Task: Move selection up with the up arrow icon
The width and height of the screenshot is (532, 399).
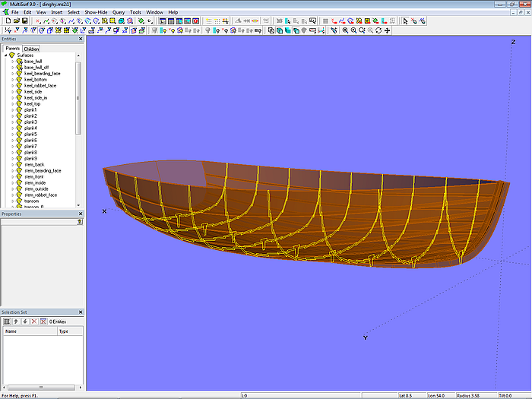Action: click(16, 321)
